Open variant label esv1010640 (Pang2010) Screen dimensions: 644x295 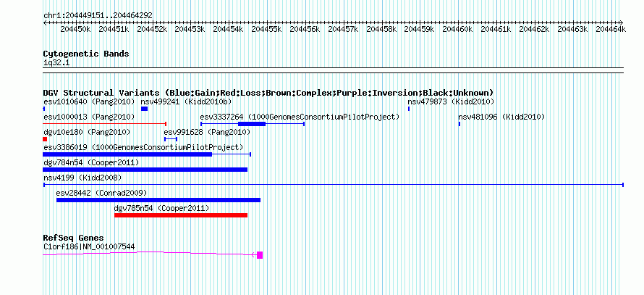(x=89, y=101)
